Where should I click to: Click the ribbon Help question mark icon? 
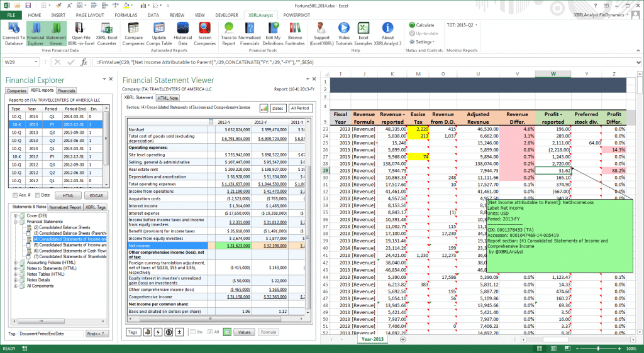(596, 6)
